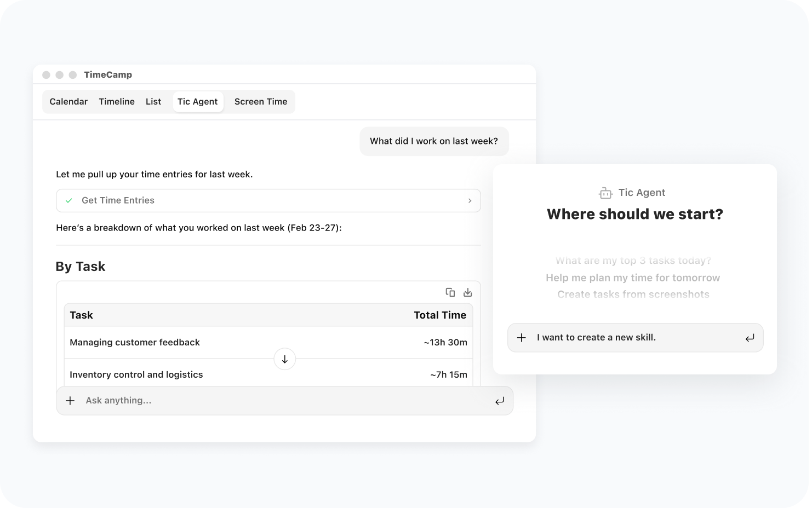
Task: Click the plus icon beside new skill prompt
Action: (522, 338)
